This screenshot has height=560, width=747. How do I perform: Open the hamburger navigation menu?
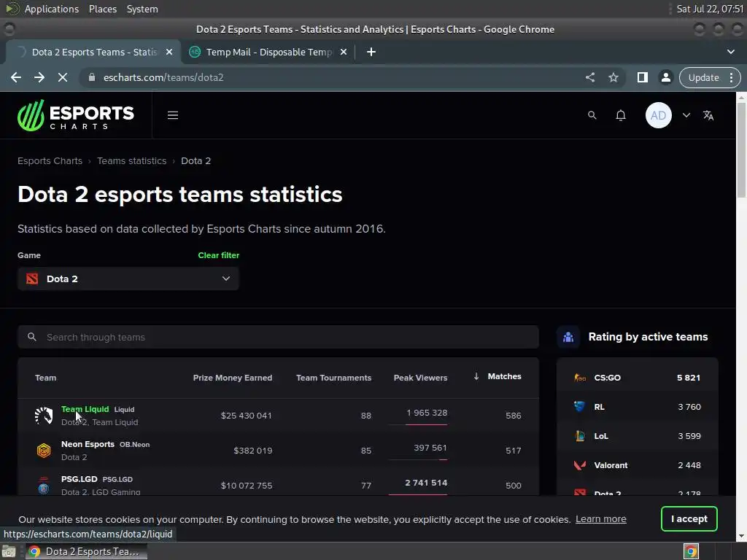[172, 115]
